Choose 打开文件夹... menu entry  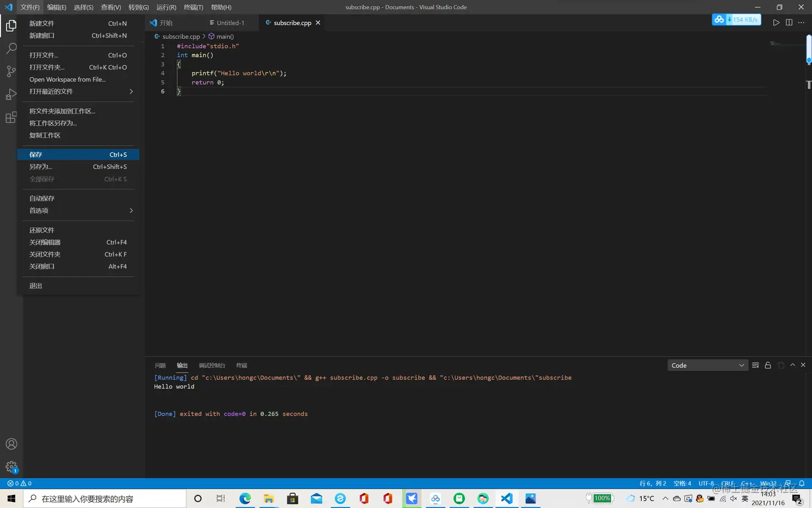point(78,67)
